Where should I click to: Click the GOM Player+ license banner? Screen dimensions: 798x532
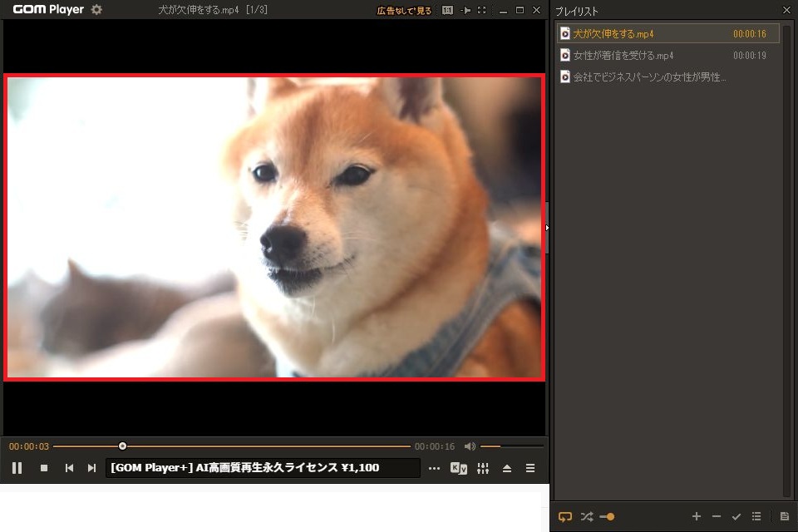(x=262, y=468)
